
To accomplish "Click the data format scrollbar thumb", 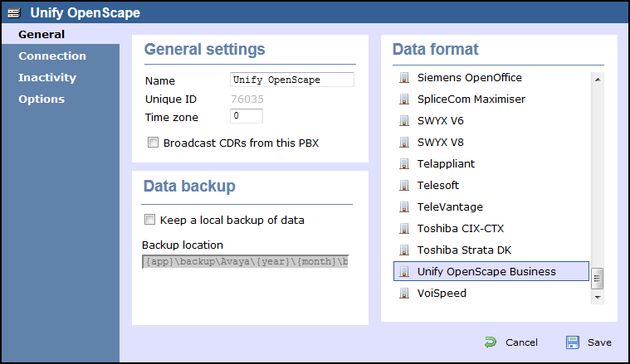I will [x=598, y=279].
